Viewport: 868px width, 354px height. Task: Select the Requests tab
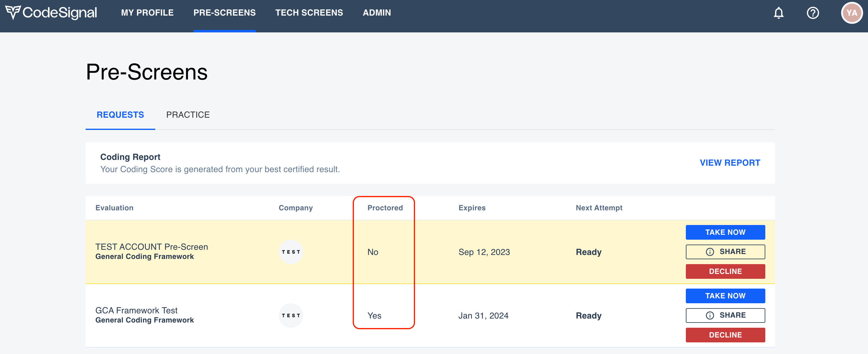click(120, 115)
